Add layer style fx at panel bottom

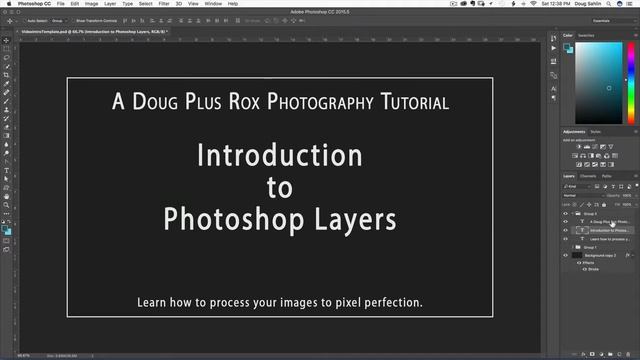[x=583, y=354]
